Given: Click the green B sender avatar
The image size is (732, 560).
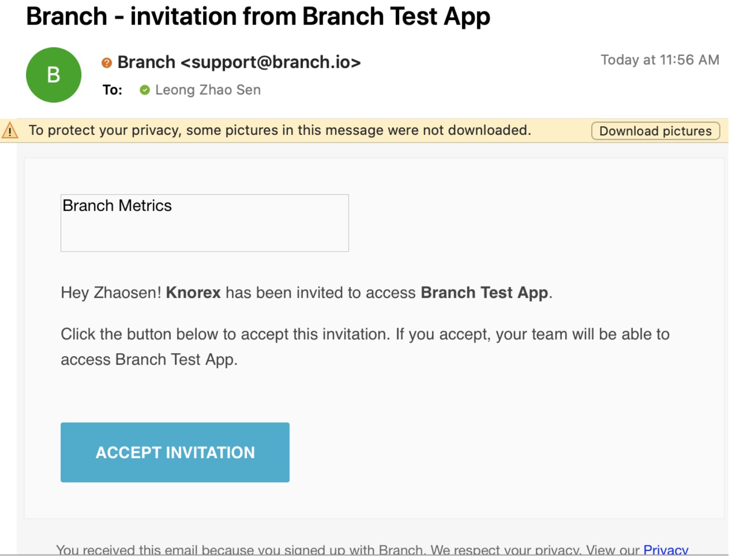Looking at the screenshot, I should (x=54, y=75).
